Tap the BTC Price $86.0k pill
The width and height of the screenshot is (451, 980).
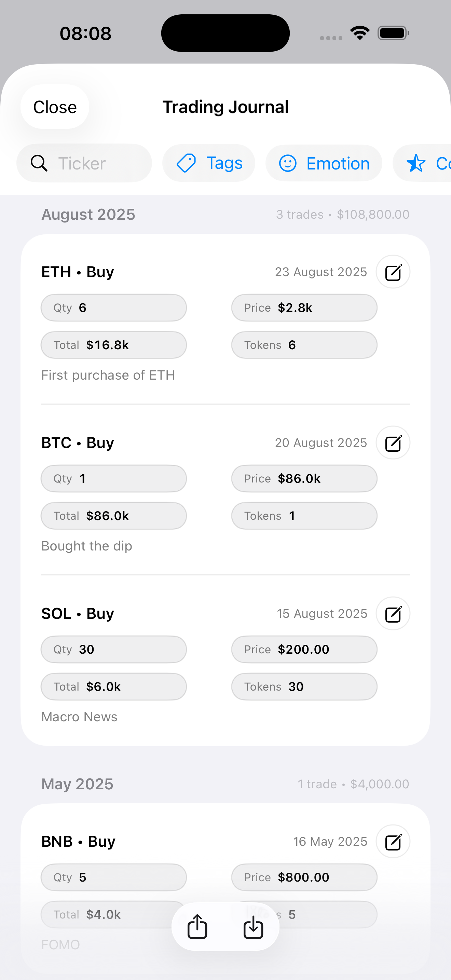tap(304, 479)
